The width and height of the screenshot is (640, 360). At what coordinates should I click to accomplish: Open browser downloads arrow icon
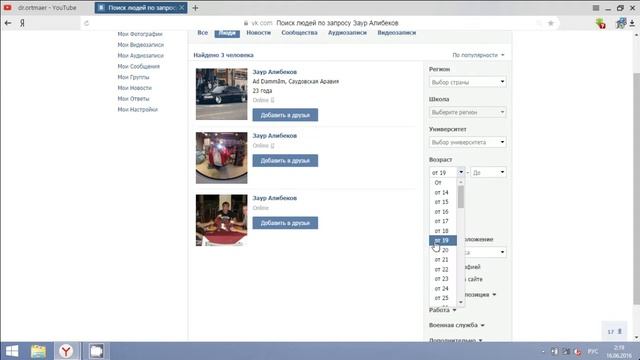click(632, 23)
